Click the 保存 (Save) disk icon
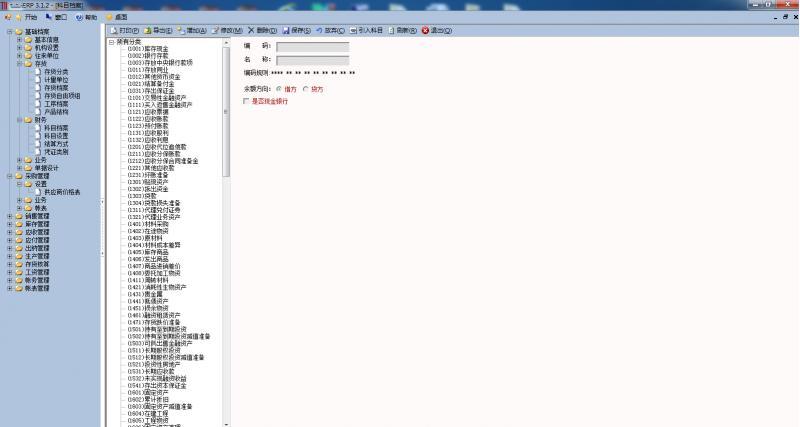The height and width of the screenshot is (427, 800). coord(286,30)
